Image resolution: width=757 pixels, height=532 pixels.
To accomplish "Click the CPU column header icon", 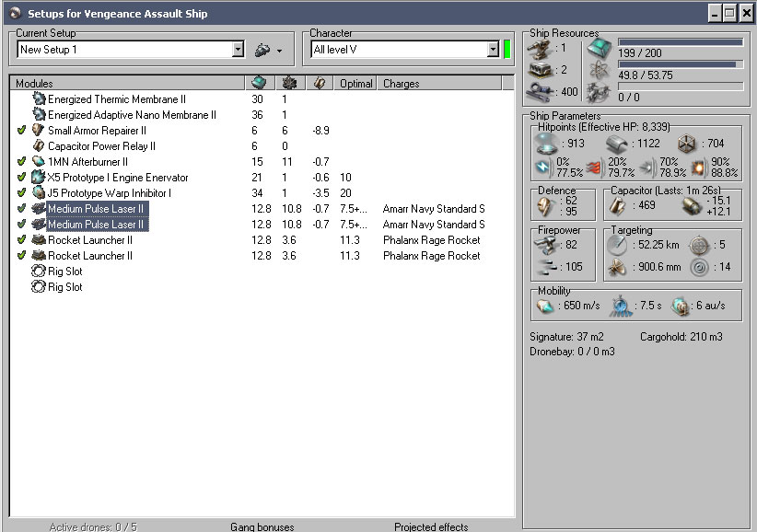I will click(x=260, y=83).
